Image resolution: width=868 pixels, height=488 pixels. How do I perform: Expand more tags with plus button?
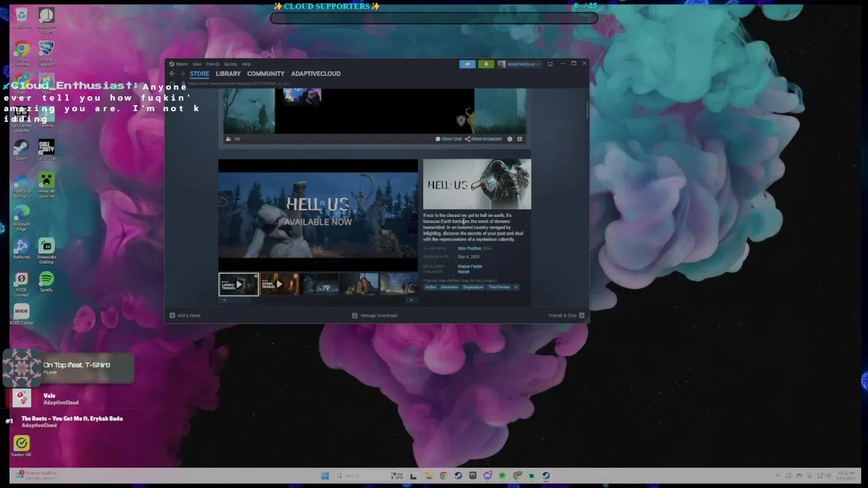(516, 287)
